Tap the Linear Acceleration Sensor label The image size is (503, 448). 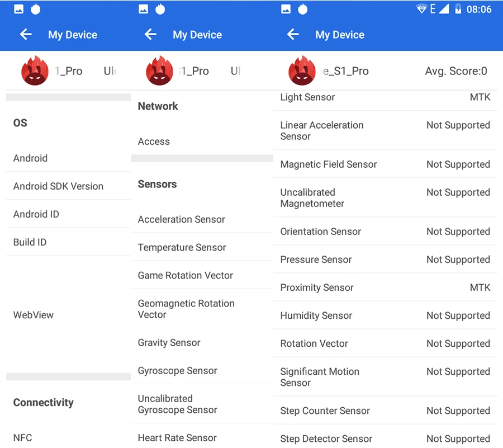[322, 131]
